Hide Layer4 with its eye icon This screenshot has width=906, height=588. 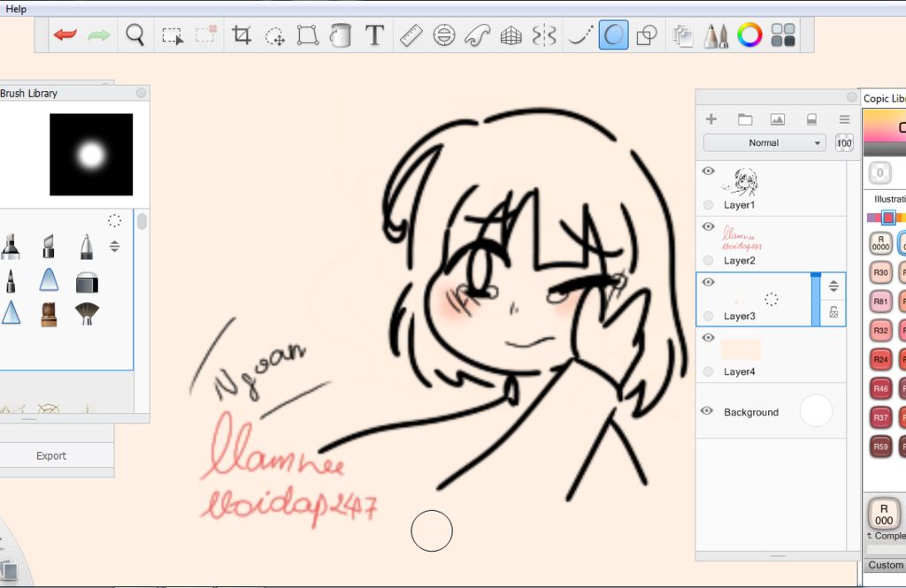click(709, 337)
